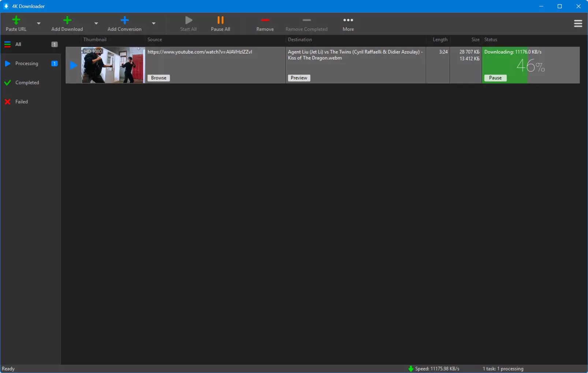Click the YouTube source URL text
The image size is (588, 373).
click(200, 52)
